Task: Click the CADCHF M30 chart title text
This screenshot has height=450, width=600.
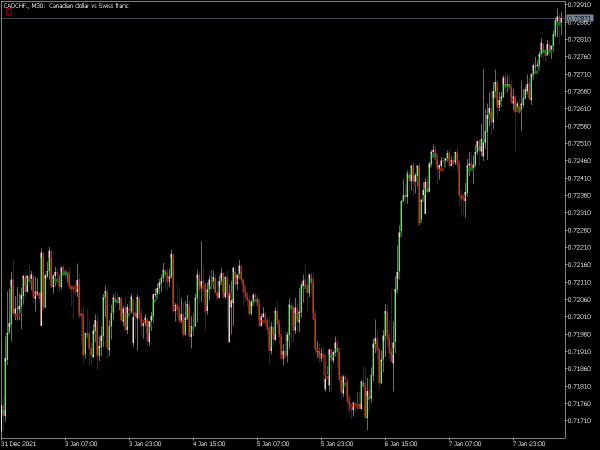Action: [66, 5]
